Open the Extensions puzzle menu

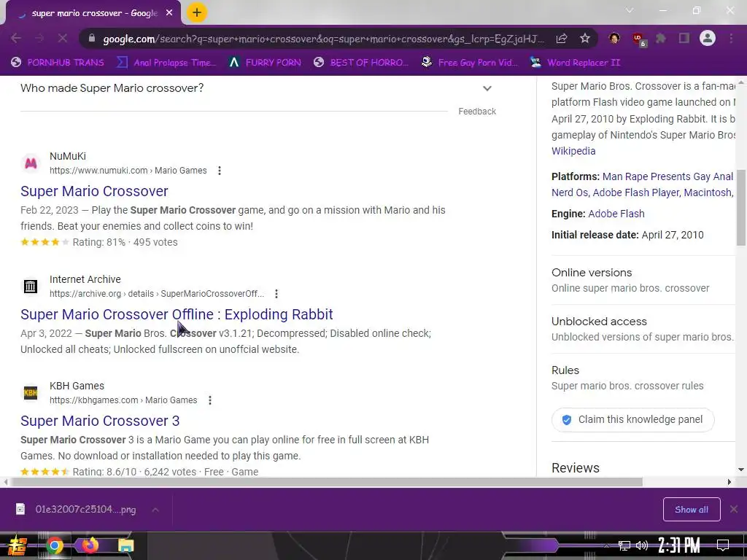[x=661, y=38]
